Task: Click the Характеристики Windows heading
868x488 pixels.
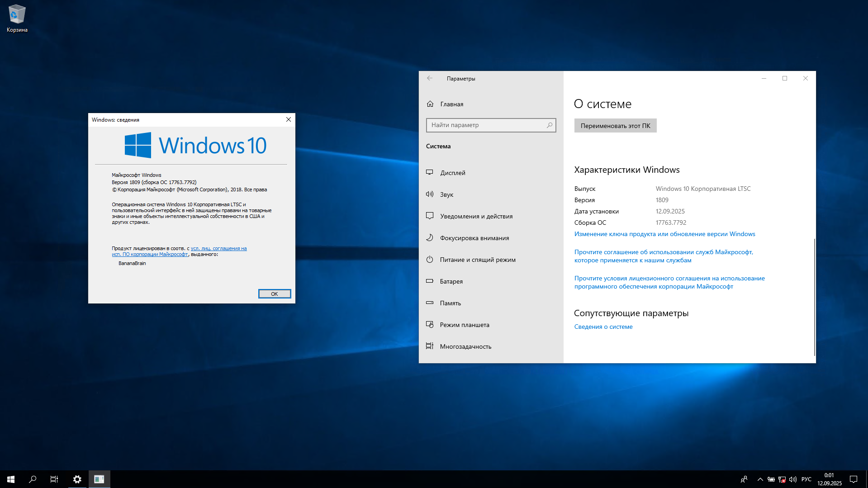Action: click(627, 170)
